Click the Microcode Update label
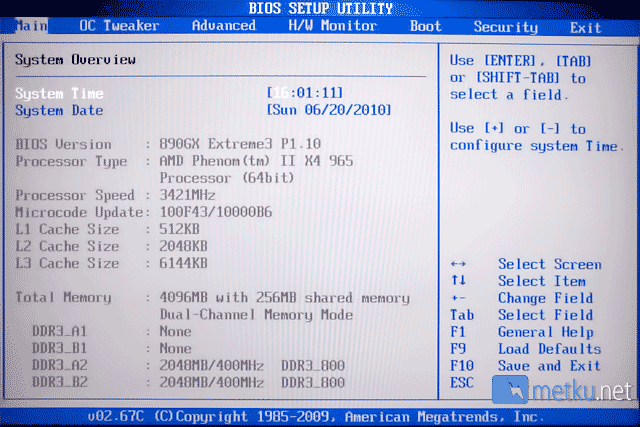This screenshot has width=640, height=427. 80,212
